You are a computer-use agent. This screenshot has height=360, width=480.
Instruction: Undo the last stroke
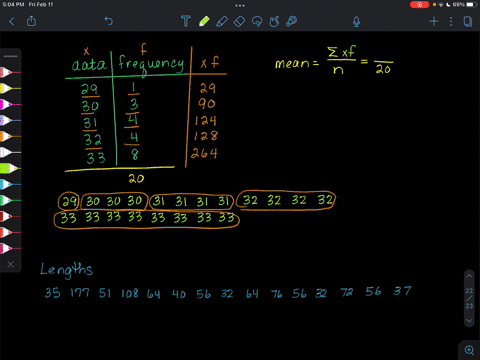(x=109, y=21)
